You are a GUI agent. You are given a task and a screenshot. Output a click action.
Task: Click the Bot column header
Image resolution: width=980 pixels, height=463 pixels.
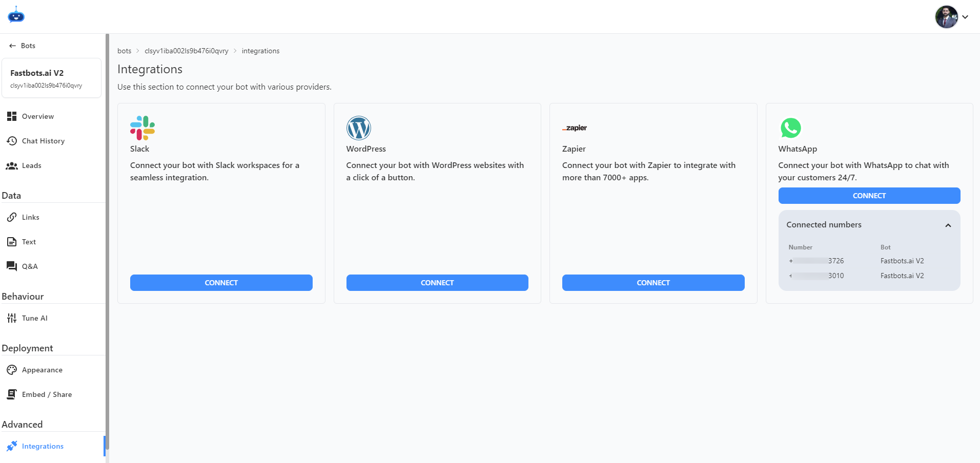pyautogui.click(x=886, y=247)
